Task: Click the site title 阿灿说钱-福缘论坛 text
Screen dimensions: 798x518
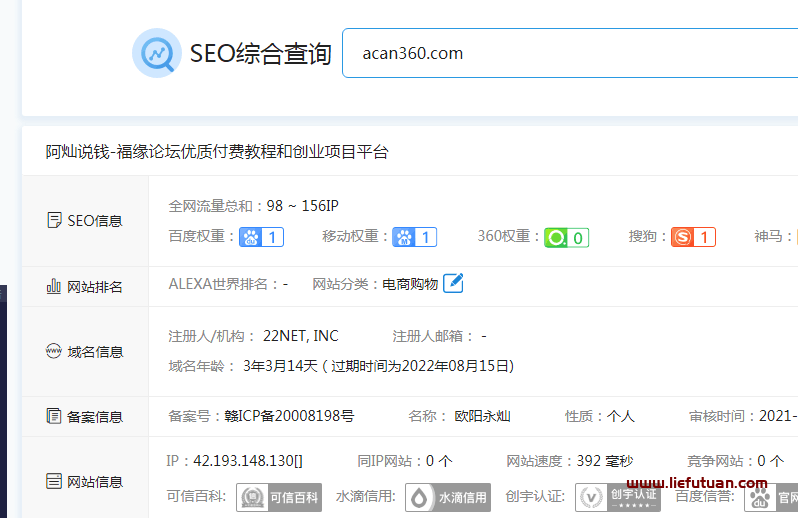Action: [x=217, y=152]
